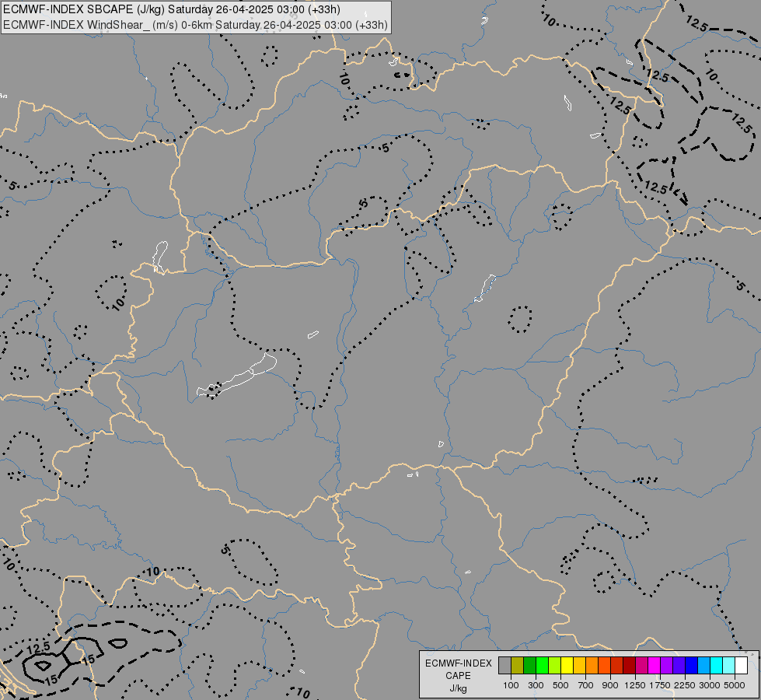Click the olive swatch in the CAPE legend
The width and height of the screenshot is (761, 700).
coord(518,665)
